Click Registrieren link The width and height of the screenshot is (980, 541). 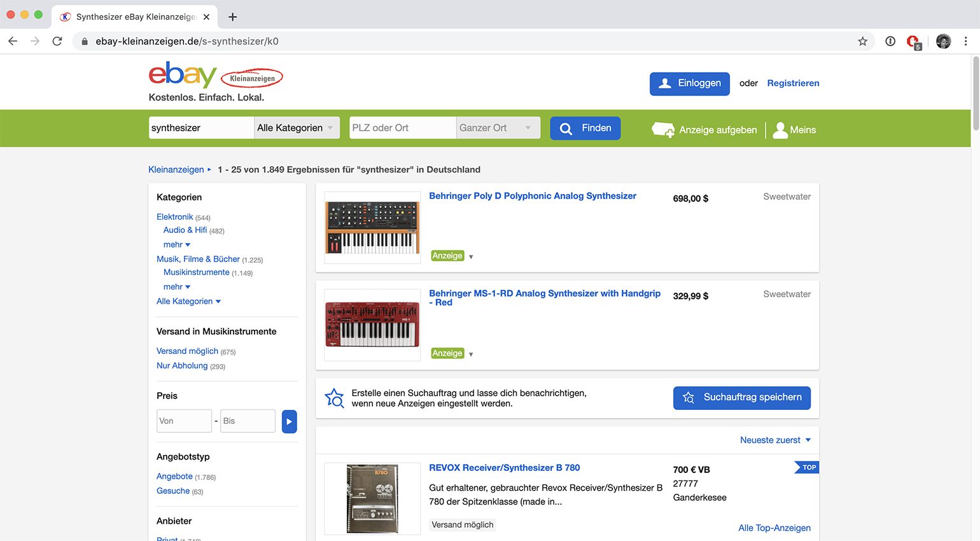(793, 83)
